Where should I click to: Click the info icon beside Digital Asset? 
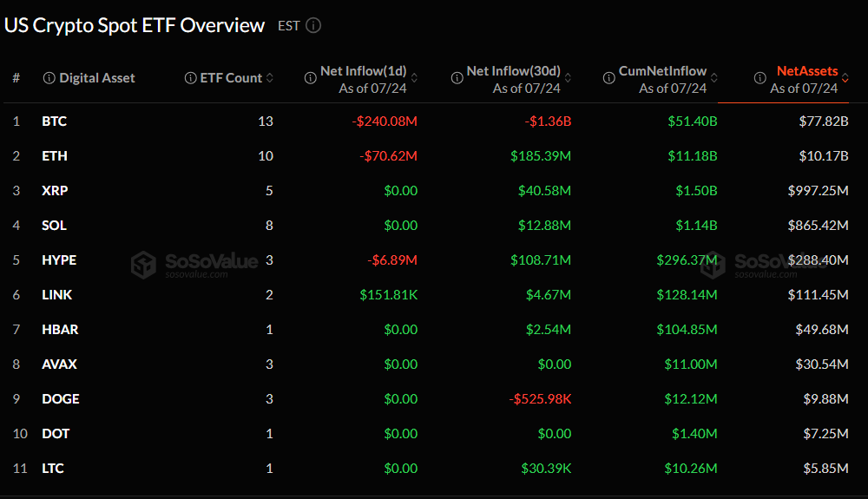coord(49,78)
